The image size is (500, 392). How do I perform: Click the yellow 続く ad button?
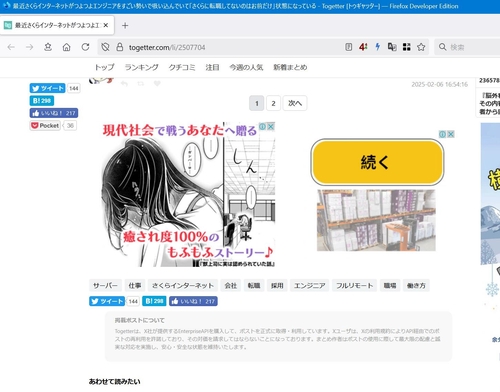[377, 162]
